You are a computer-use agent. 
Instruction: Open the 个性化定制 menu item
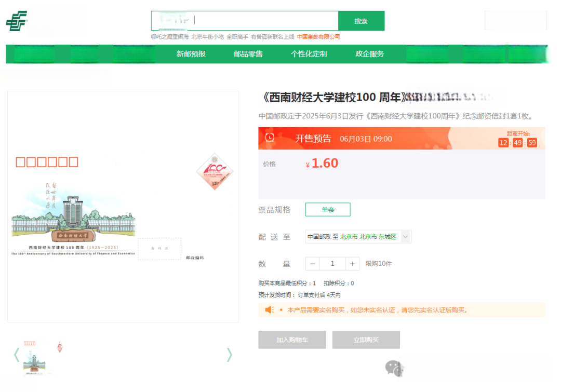[x=309, y=54]
